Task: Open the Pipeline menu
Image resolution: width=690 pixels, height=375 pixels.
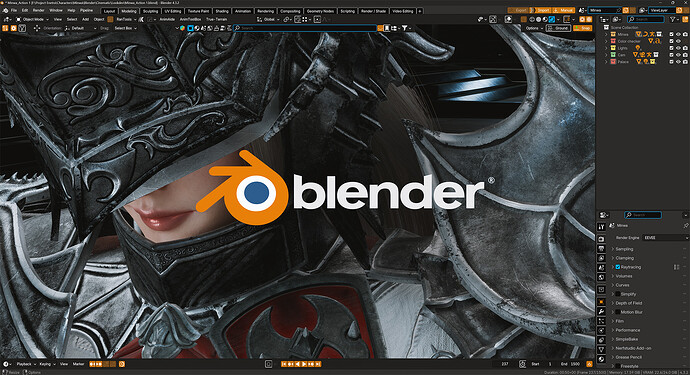Action: point(86,10)
